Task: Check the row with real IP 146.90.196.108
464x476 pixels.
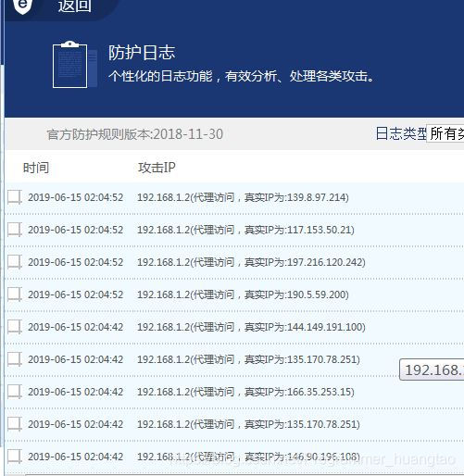Action: [15, 457]
